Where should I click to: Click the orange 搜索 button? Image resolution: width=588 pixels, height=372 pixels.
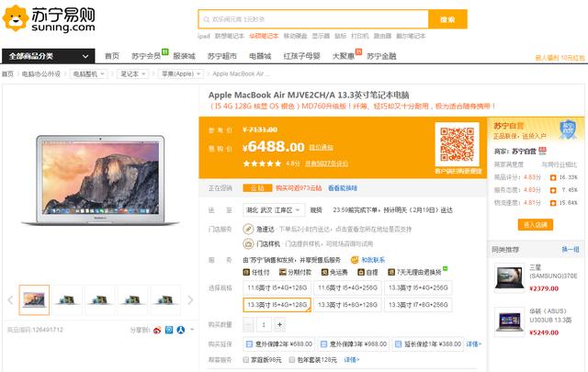(x=447, y=19)
